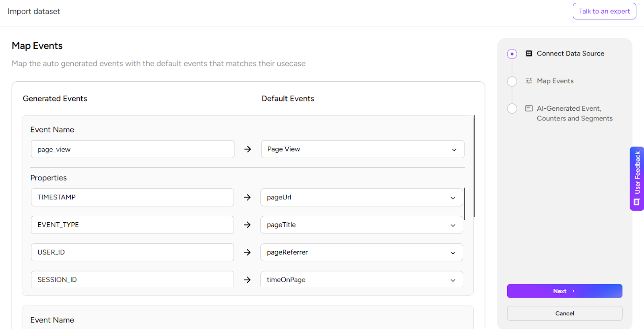
Task: Click the Next button
Action: 564,291
